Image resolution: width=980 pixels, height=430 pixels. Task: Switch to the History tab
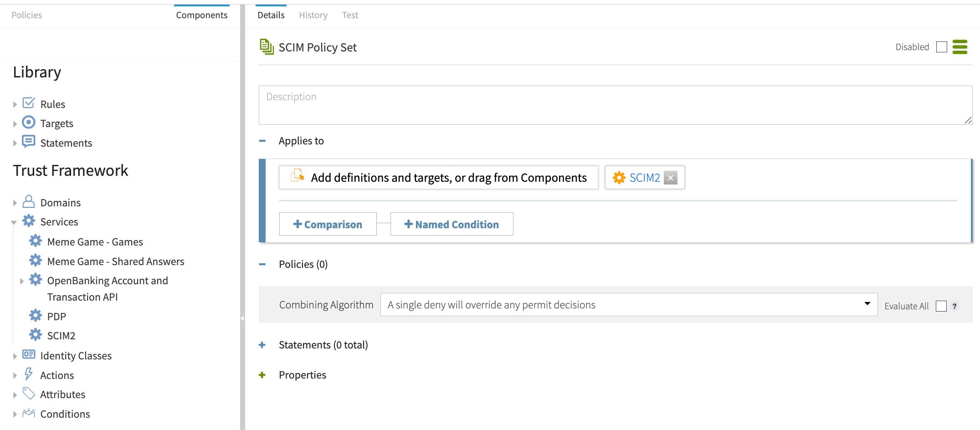pyautogui.click(x=313, y=15)
